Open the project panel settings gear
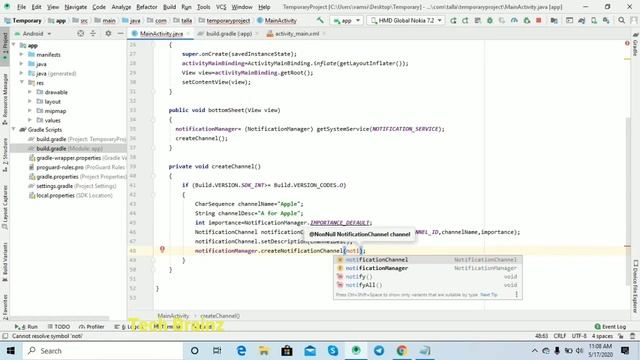 (x=108, y=34)
